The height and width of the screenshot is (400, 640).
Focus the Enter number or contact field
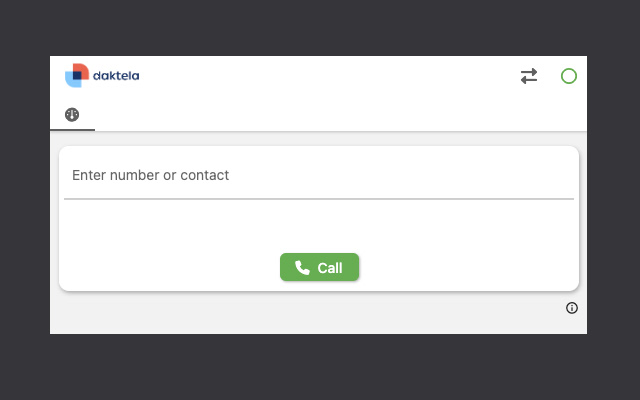tap(318, 176)
